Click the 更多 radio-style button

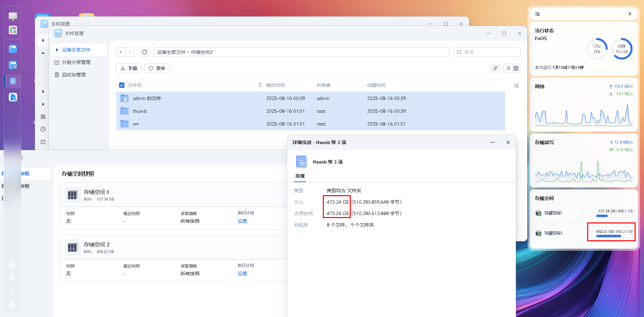pos(157,68)
